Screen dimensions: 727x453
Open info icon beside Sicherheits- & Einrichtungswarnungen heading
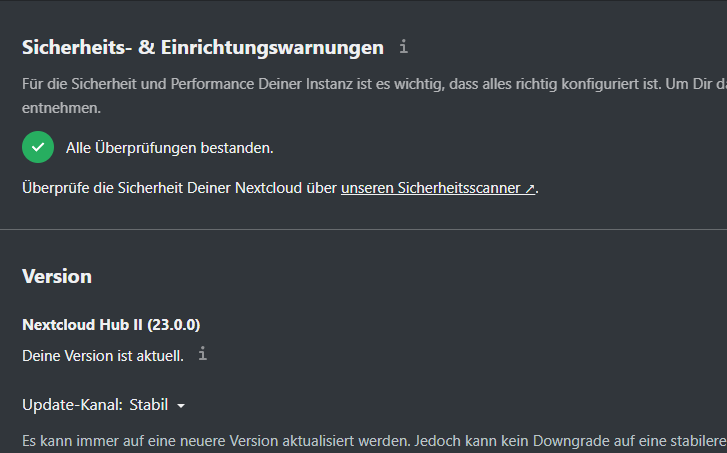point(403,47)
